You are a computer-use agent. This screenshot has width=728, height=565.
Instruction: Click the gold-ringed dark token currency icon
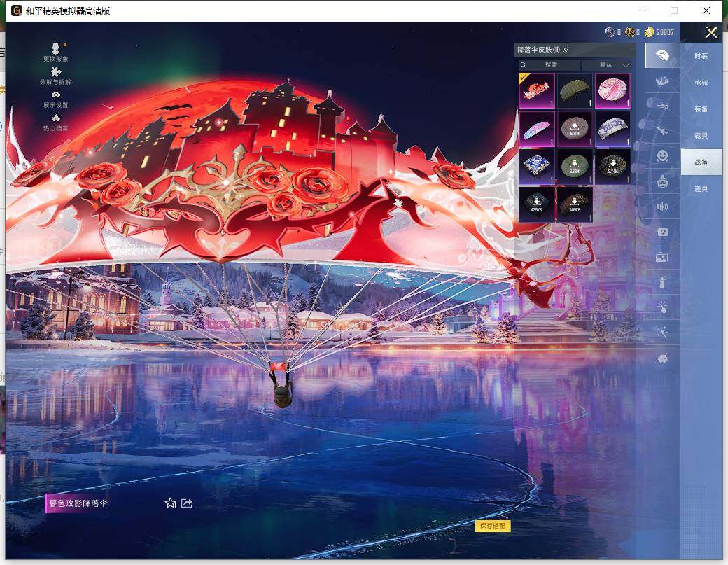coord(630,32)
